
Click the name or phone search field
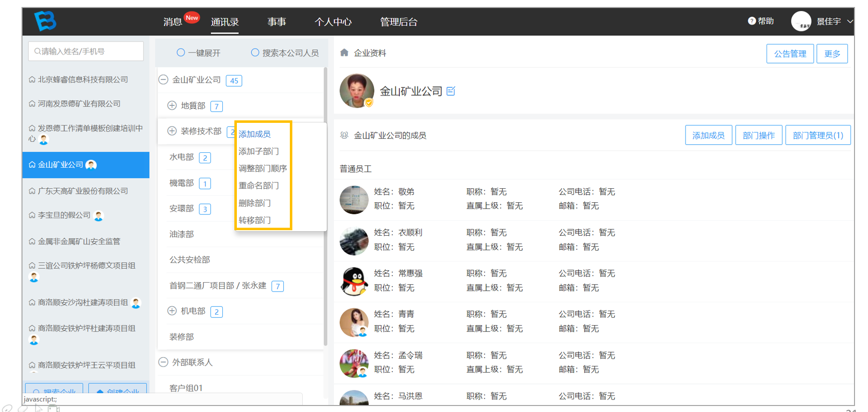point(86,51)
